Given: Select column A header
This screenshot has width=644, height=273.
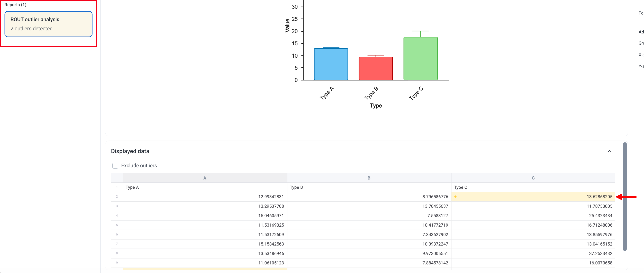Looking at the screenshot, I should [205, 178].
